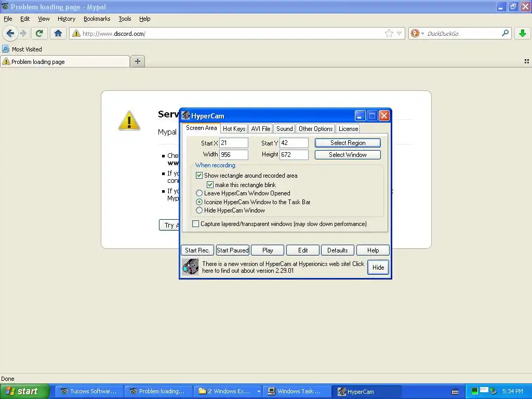
Task: Click the camera icon in HyperCam notice
Action: tap(190, 267)
